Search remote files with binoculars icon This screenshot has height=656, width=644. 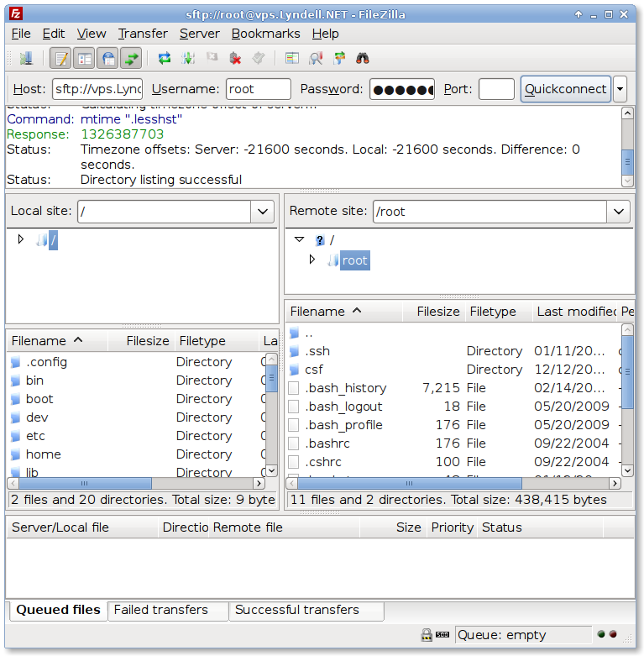[363, 58]
